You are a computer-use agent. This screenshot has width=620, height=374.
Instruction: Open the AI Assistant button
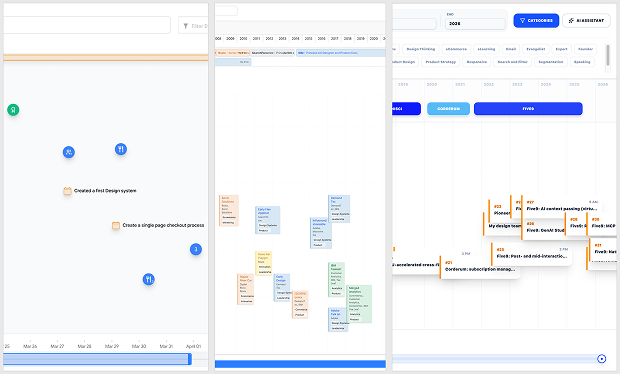pos(586,21)
